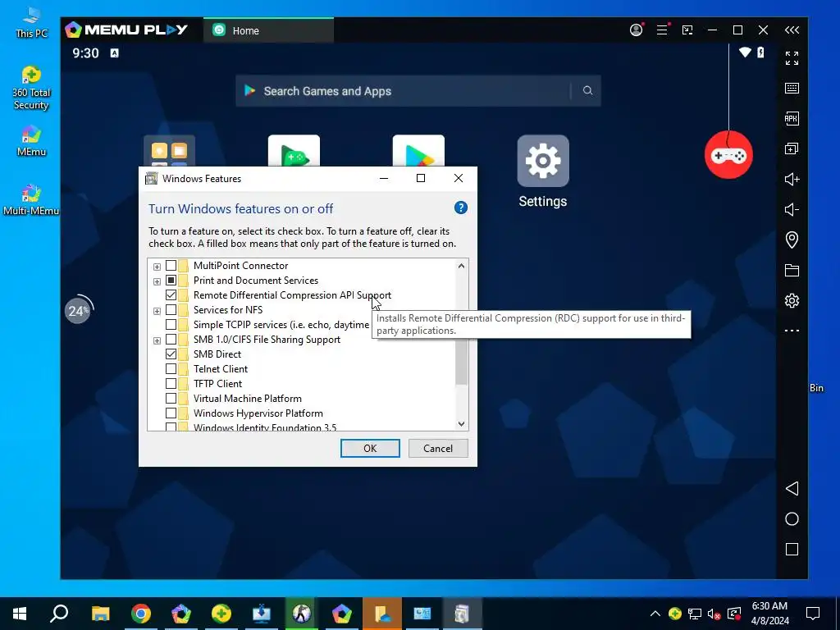This screenshot has height=630, width=840.
Task: Open the Multi-MEmu desktop shortcut
Action: [x=31, y=200]
